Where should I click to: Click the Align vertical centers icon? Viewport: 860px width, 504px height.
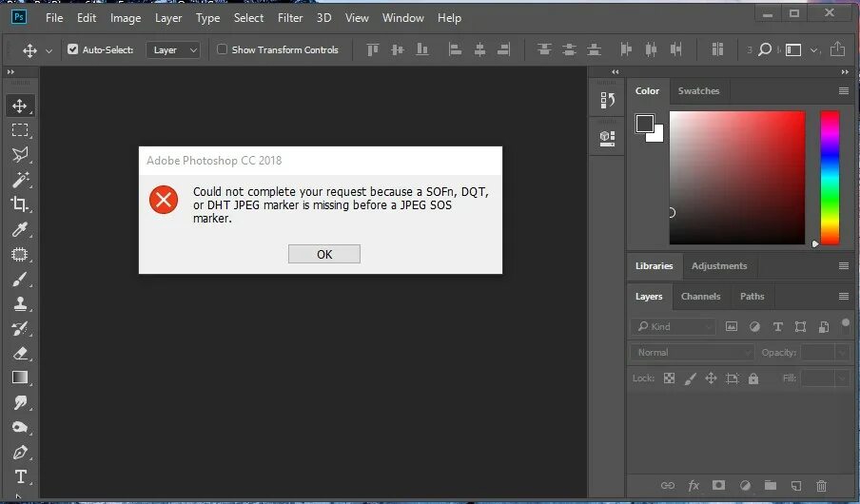(x=398, y=49)
